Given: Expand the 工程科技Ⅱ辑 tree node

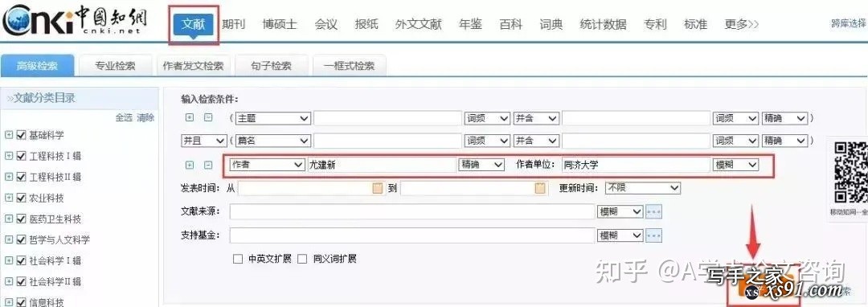Looking at the screenshot, I should 9,177.
